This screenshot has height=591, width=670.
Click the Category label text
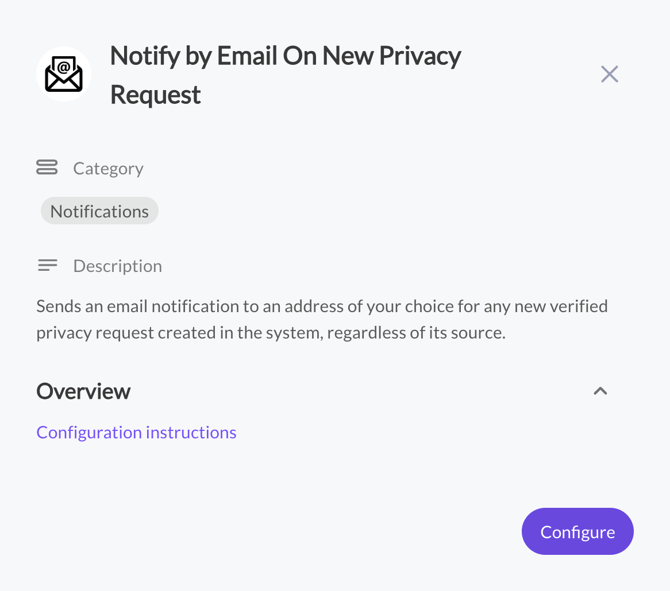click(x=108, y=168)
